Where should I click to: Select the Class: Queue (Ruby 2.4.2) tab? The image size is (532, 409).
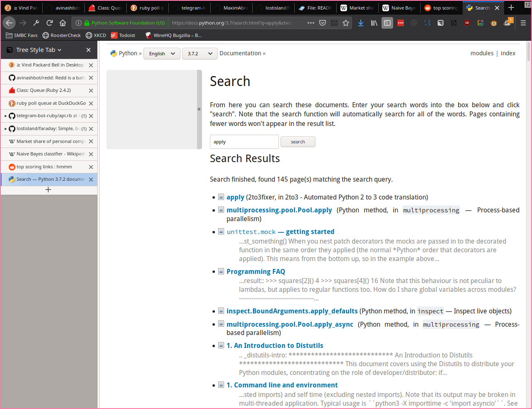[44, 90]
